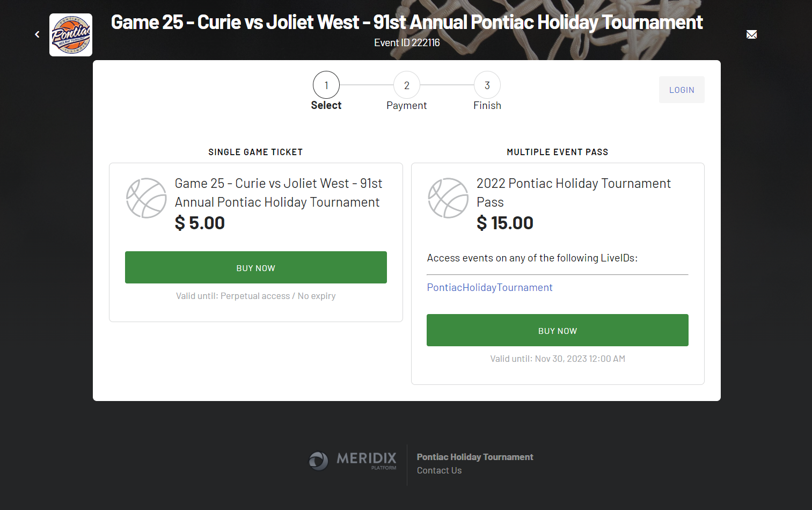Click basketball icon in multiple event pass
The image size is (812, 510).
(x=448, y=198)
